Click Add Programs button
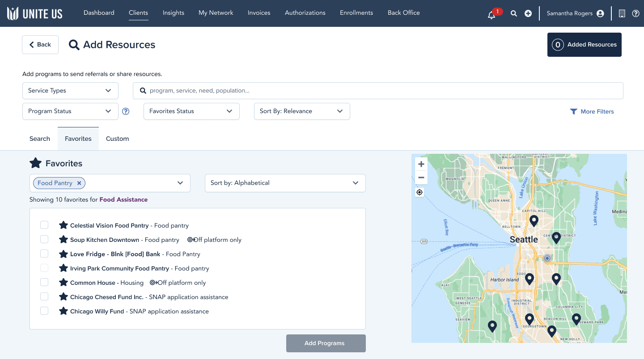 click(326, 343)
